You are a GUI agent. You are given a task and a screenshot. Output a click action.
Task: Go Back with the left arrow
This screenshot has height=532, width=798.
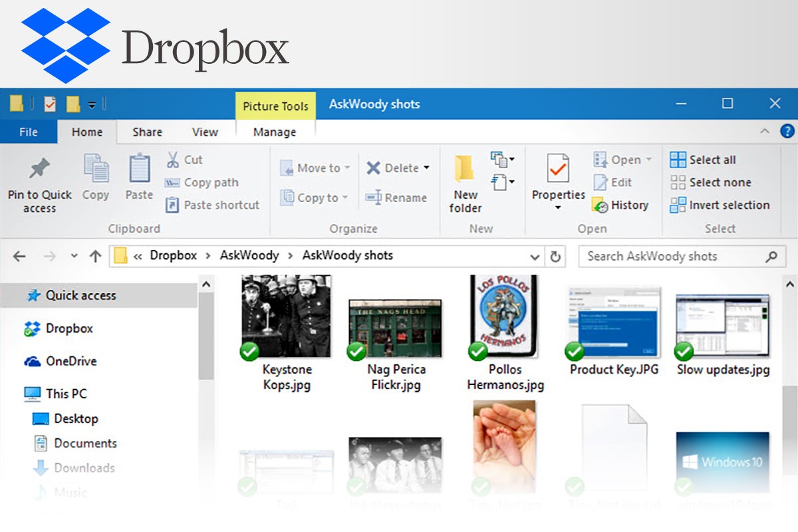pos(19,256)
